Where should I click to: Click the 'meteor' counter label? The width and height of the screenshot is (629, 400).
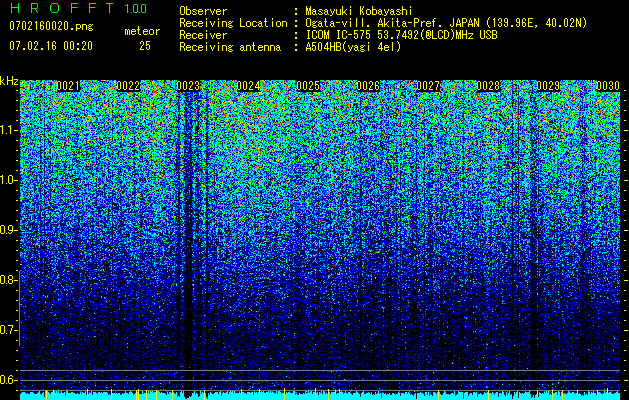click(142, 31)
